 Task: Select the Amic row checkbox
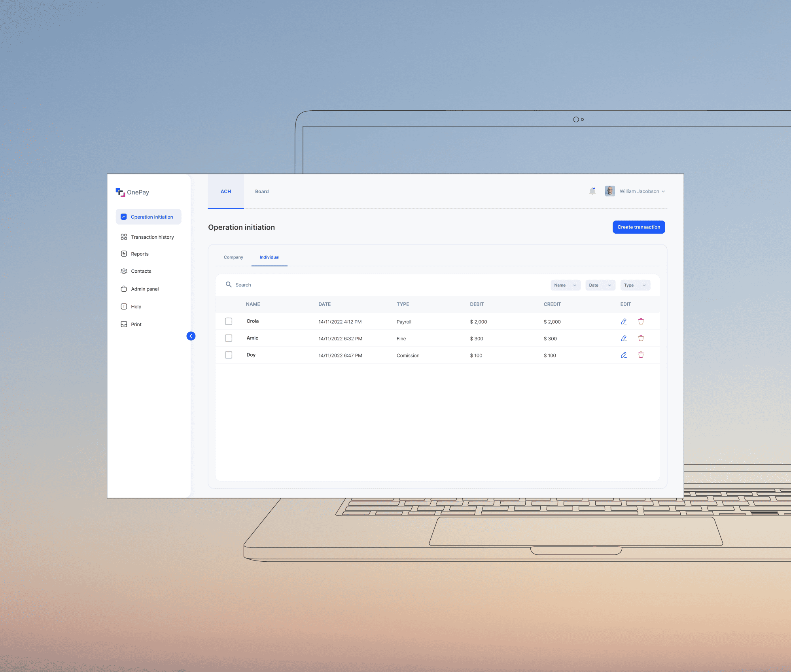coord(229,338)
